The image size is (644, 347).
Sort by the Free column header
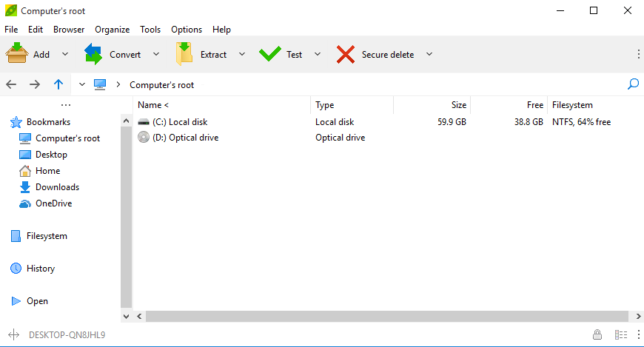(509, 105)
